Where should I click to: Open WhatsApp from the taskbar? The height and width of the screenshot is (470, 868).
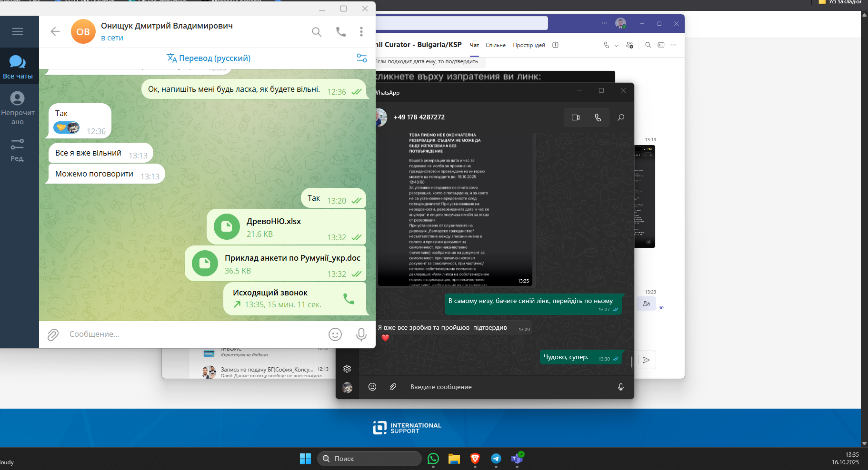click(433, 459)
